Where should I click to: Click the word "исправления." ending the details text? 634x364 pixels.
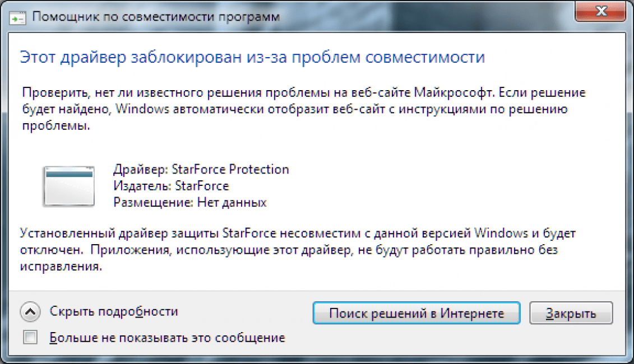(x=61, y=267)
